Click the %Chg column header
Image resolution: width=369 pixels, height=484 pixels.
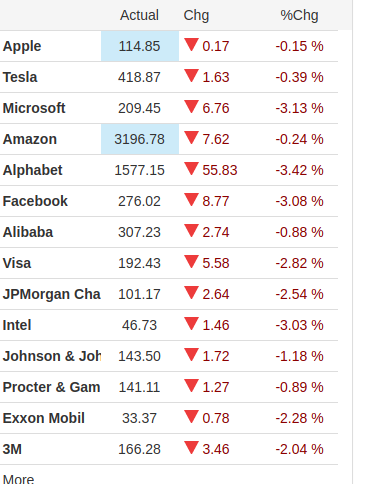pos(299,15)
